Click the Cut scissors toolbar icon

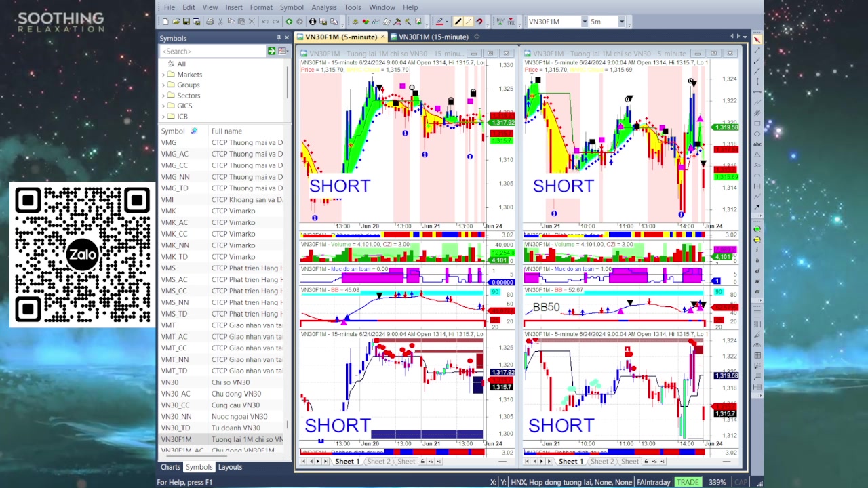(x=221, y=22)
